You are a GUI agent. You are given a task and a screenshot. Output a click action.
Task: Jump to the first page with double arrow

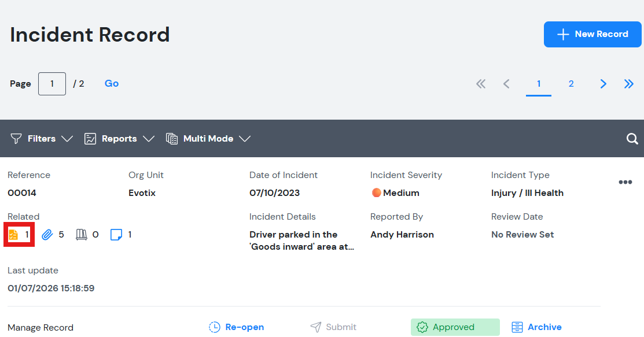point(481,84)
